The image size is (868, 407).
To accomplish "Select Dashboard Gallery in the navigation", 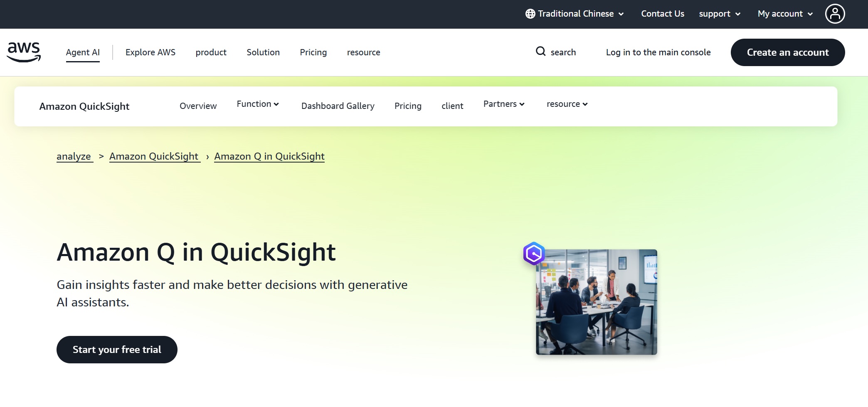I will tap(338, 106).
